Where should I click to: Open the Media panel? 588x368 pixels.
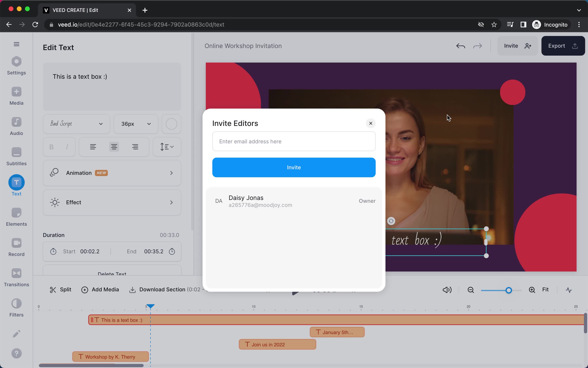17,96
